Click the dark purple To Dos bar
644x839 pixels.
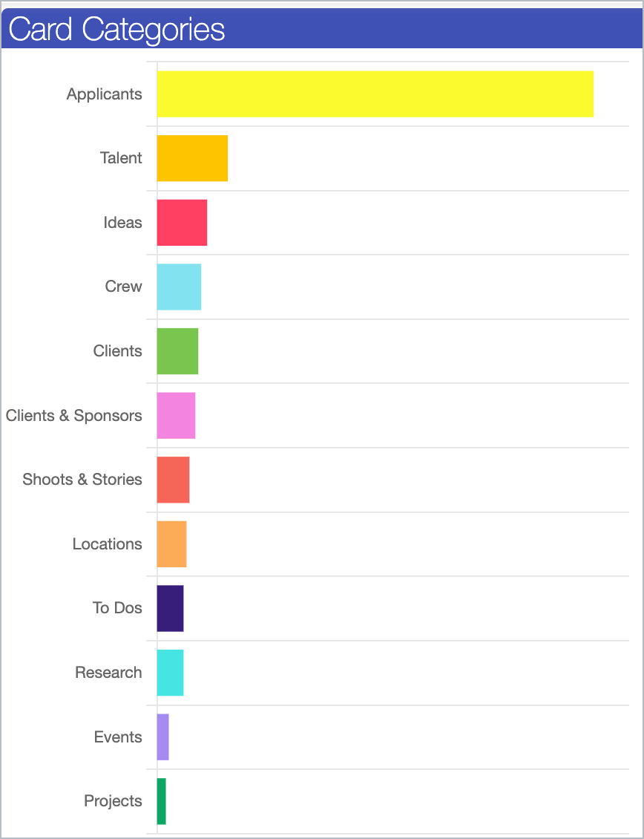[x=170, y=608]
